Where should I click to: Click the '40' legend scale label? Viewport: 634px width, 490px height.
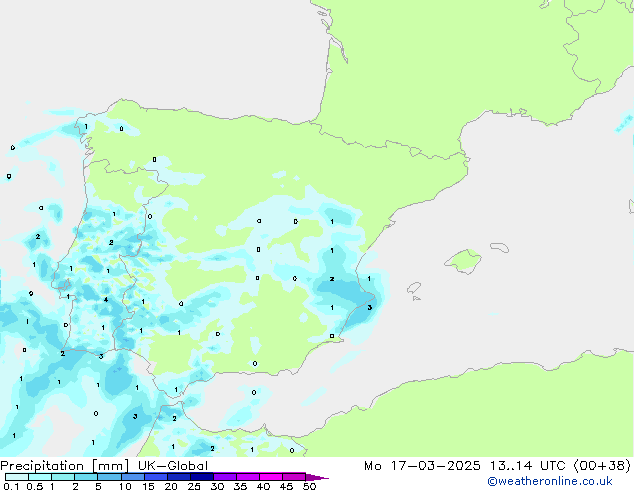[x=263, y=486]
